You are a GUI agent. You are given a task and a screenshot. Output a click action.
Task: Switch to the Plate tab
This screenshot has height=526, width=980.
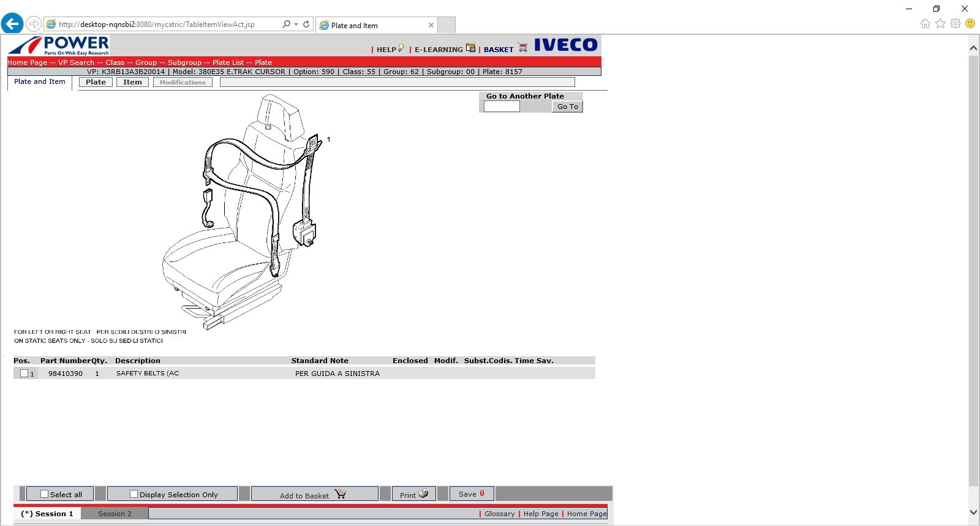96,82
